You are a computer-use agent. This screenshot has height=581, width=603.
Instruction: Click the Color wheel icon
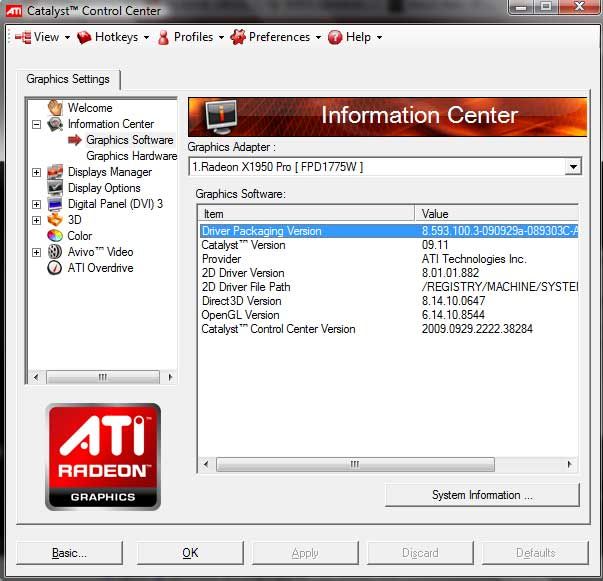coord(55,236)
